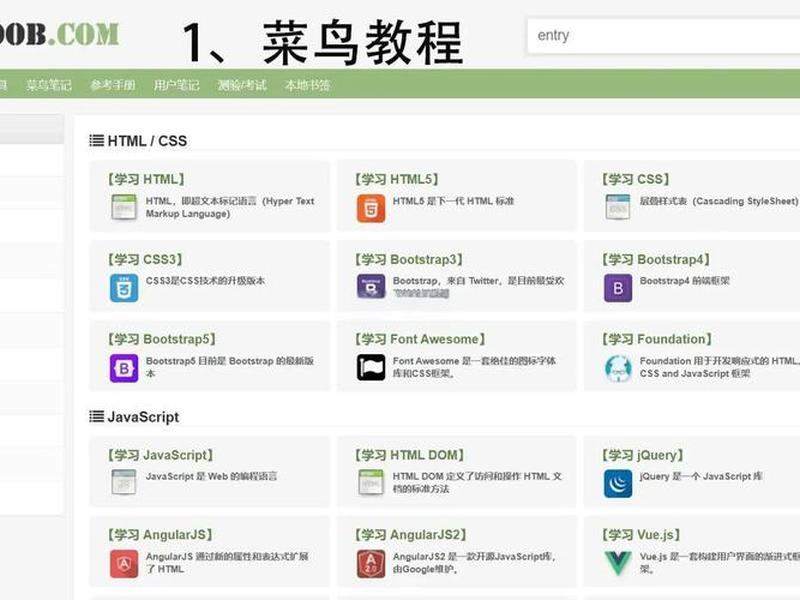
Task: Click the description mentioning Cascading StyleSheet
Action: [719, 201]
